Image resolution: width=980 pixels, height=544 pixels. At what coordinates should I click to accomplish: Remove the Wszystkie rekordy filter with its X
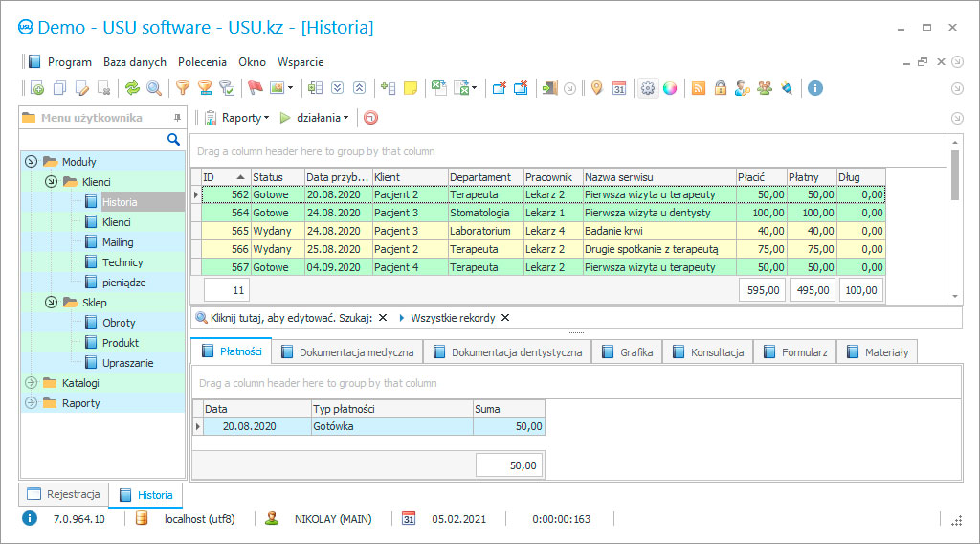[x=505, y=318]
